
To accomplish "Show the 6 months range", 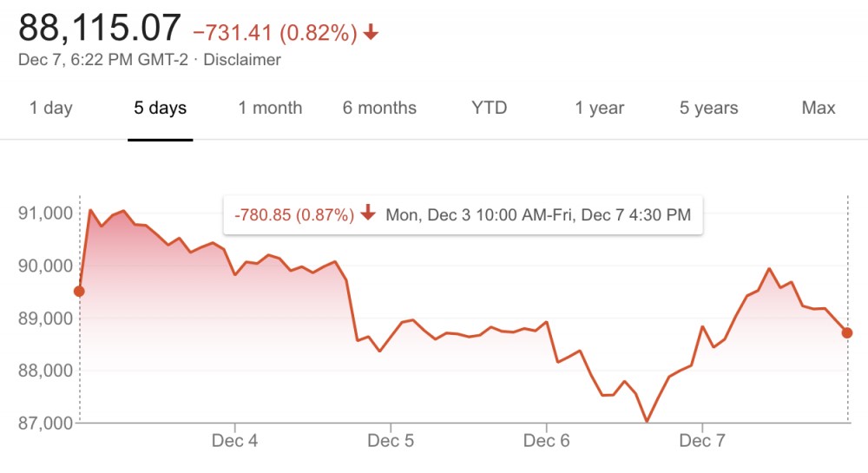I will point(379,108).
